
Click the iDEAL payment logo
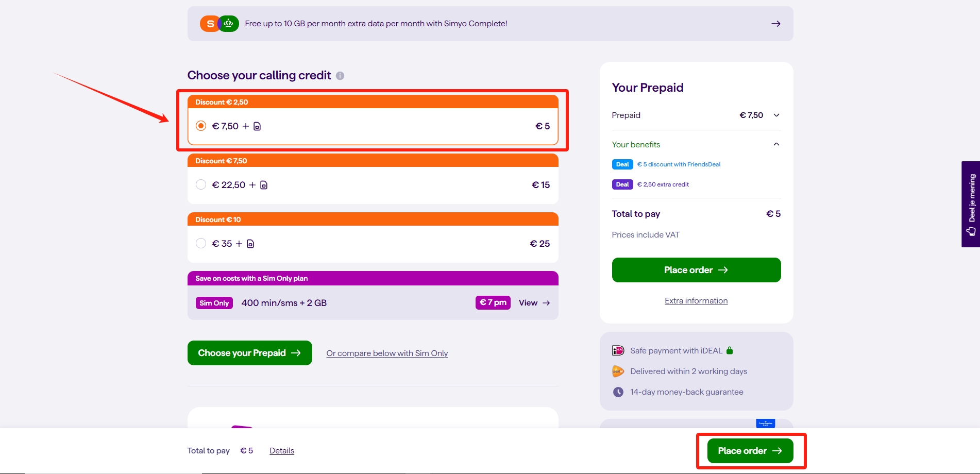pyautogui.click(x=618, y=351)
